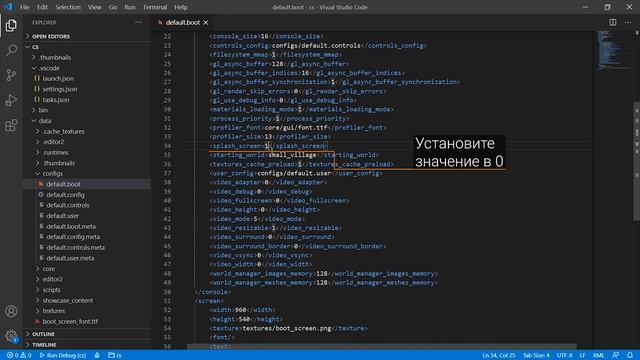Click LF end of line indicator
The width and height of the screenshot is (640, 360).
pyautogui.click(x=582, y=355)
